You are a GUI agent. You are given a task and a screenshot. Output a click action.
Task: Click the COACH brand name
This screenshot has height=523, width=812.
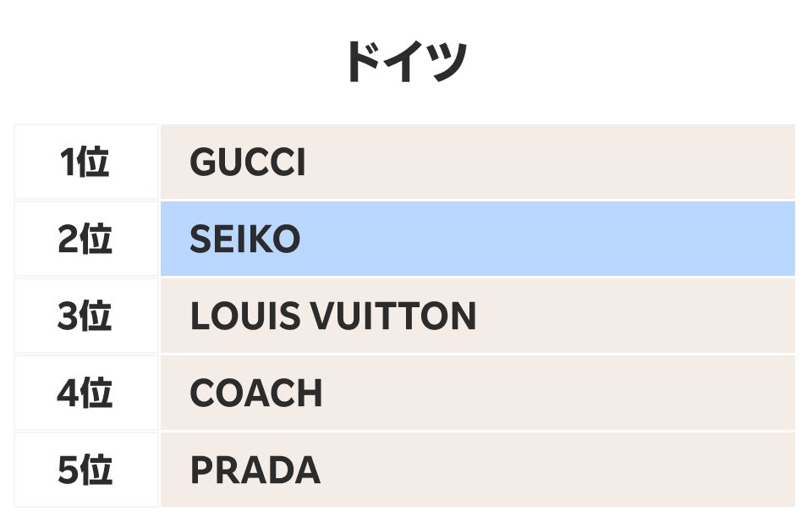[x=256, y=394]
